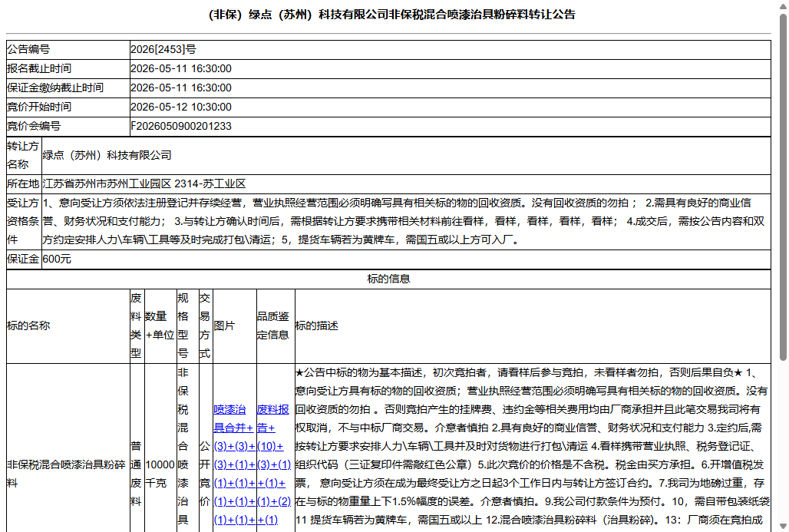Viewport: 789px width, 532px height.
Task: Click the 竞价开始时间 label
Action: point(39,107)
